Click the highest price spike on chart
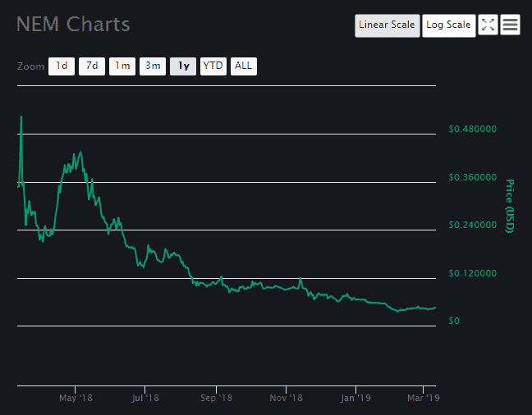 [21, 117]
